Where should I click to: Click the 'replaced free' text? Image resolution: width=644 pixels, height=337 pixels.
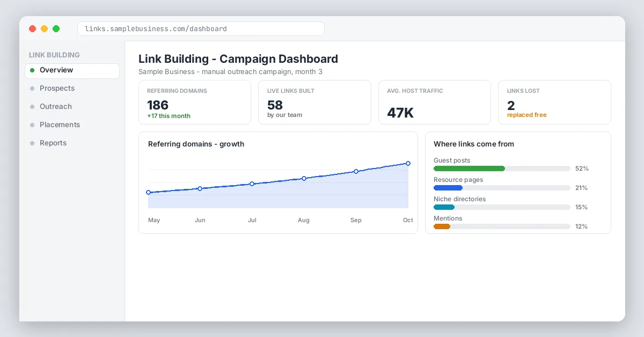coord(527,115)
